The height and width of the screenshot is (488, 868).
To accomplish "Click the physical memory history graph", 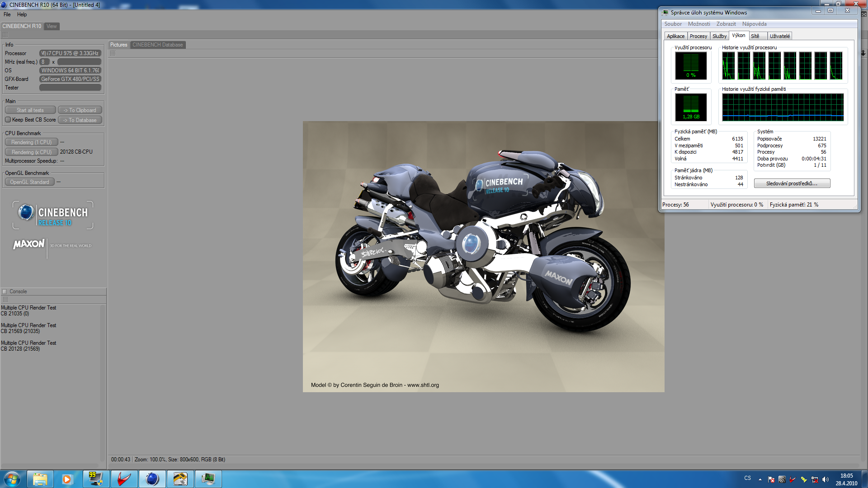I will pyautogui.click(x=783, y=107).
